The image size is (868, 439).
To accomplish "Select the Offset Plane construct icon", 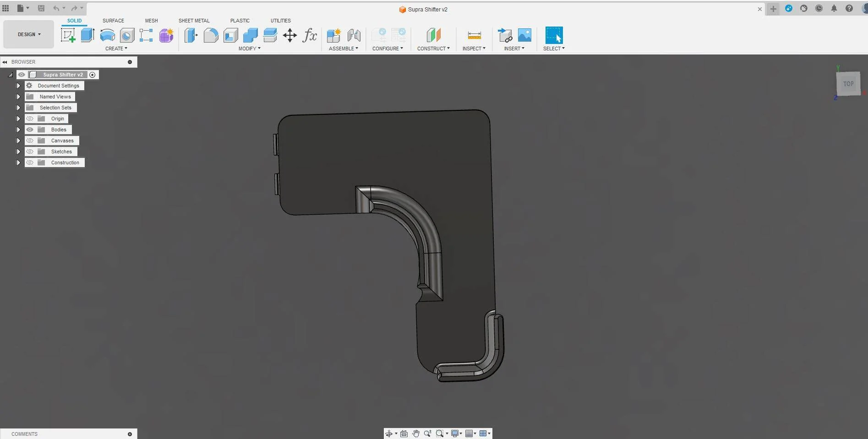I will pos(433,35).
